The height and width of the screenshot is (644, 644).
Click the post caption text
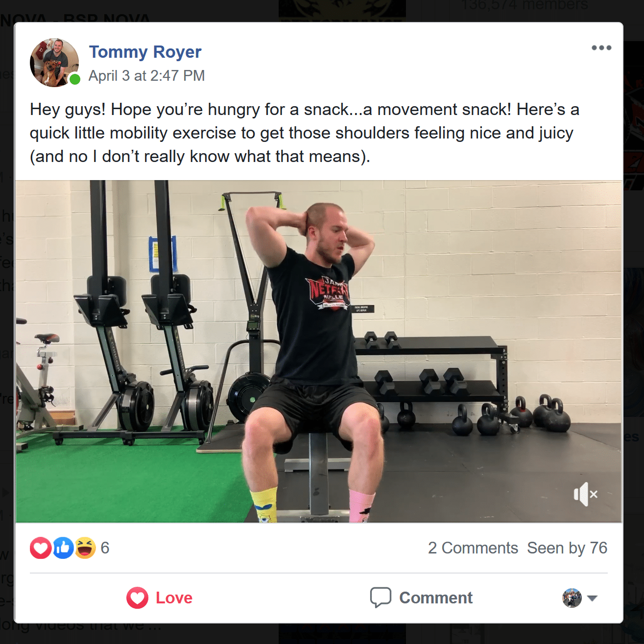click(304, 133)
